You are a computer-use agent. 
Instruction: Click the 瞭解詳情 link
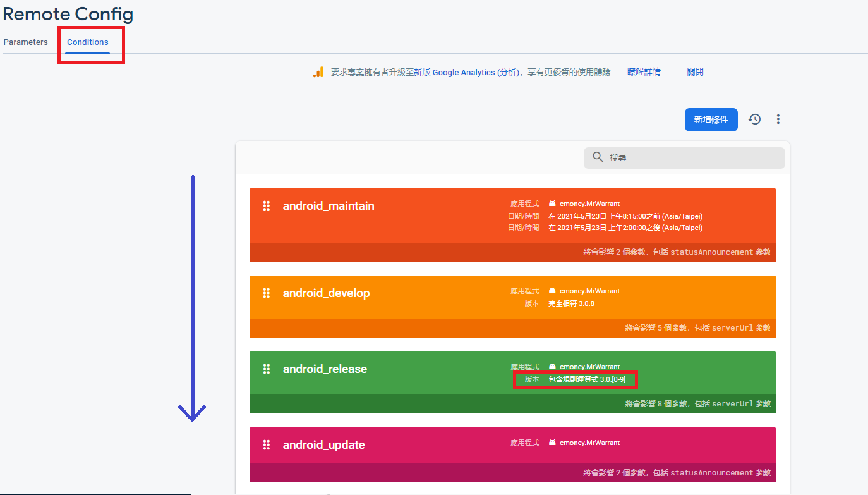click(644, 72)
